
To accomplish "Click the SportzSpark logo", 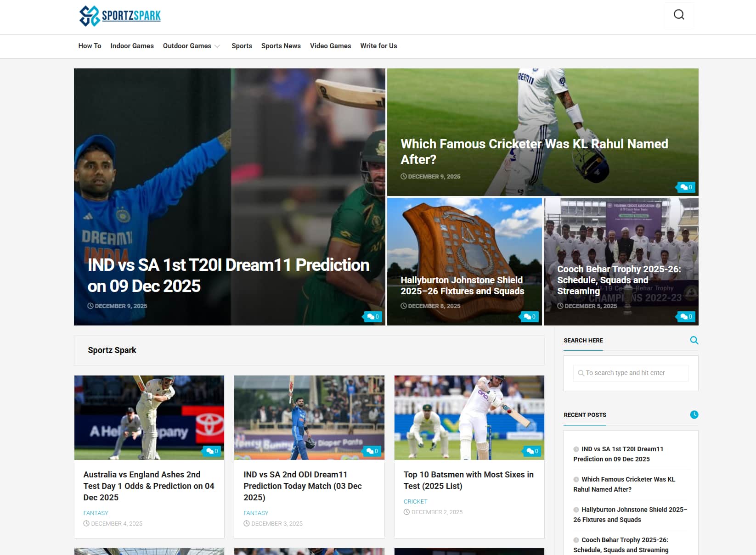I will 120,16.
